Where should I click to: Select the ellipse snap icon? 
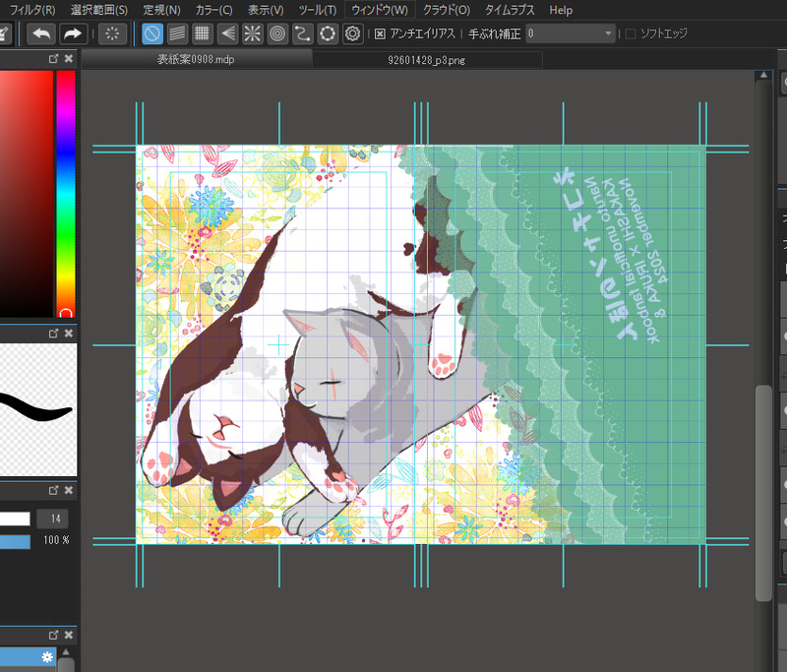pyautogui.click(x=328, y=34)
